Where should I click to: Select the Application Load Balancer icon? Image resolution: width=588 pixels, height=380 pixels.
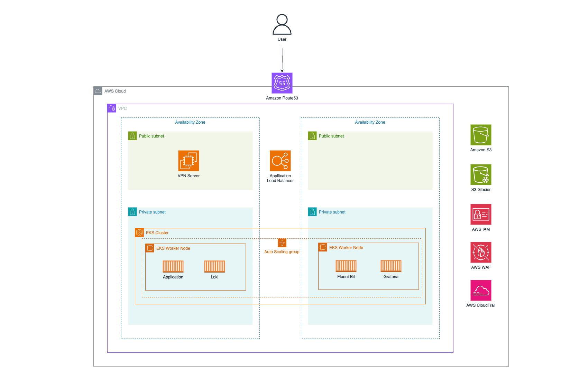pos(280,161)
